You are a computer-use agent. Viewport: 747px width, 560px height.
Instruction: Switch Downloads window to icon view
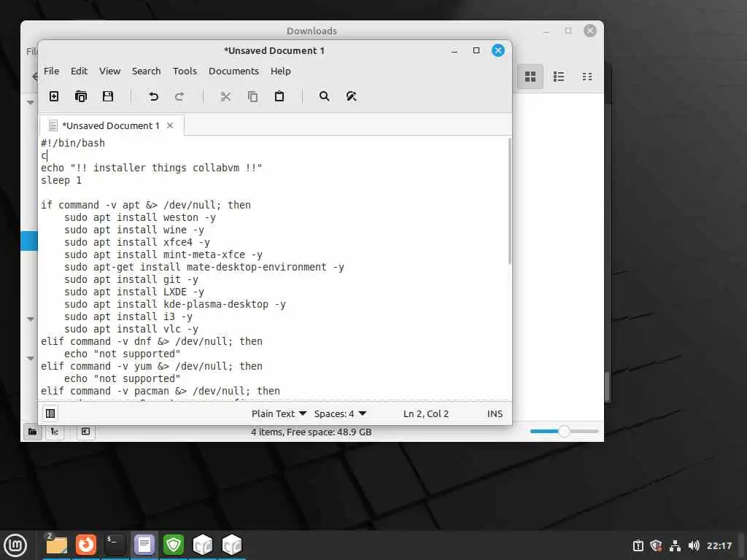pyautogui.click(x=530, y=77)
